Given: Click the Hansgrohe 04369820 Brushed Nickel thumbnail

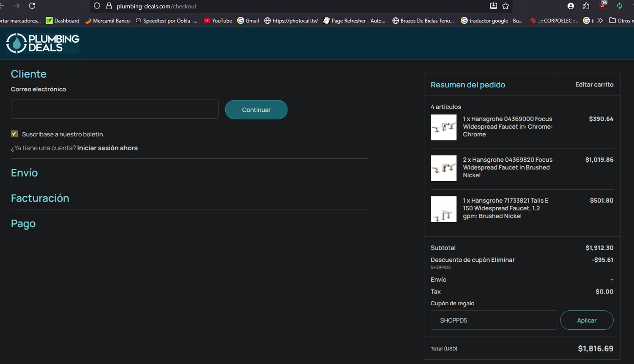Looking at the screenshot, I should pyautogui.click(x=443, y=168).
